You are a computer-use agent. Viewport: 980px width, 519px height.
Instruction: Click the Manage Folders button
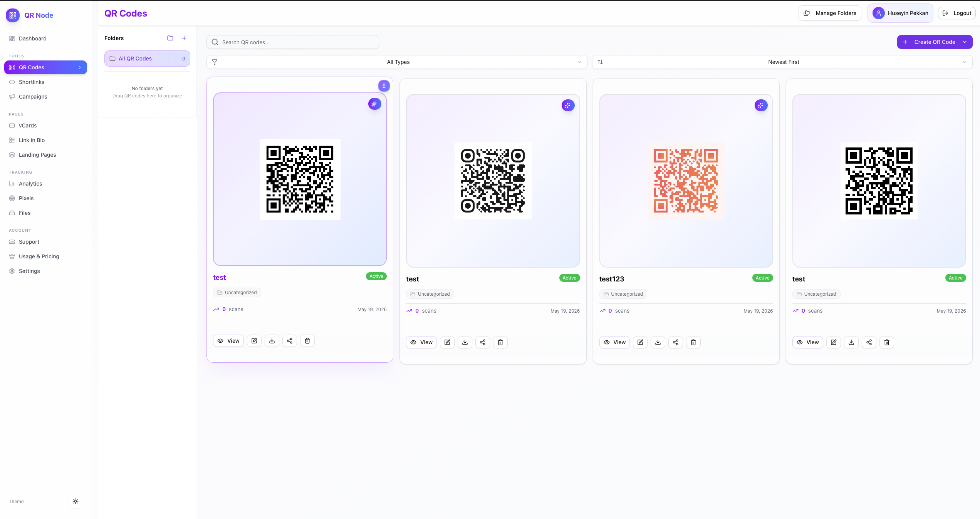coord(830,13)
